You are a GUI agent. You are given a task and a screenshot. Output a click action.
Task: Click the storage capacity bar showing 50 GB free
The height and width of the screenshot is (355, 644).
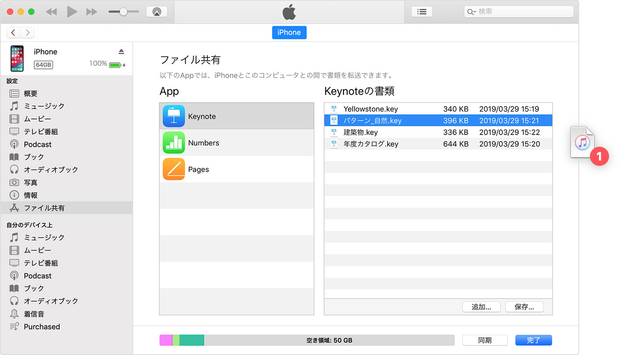point(307,340)
